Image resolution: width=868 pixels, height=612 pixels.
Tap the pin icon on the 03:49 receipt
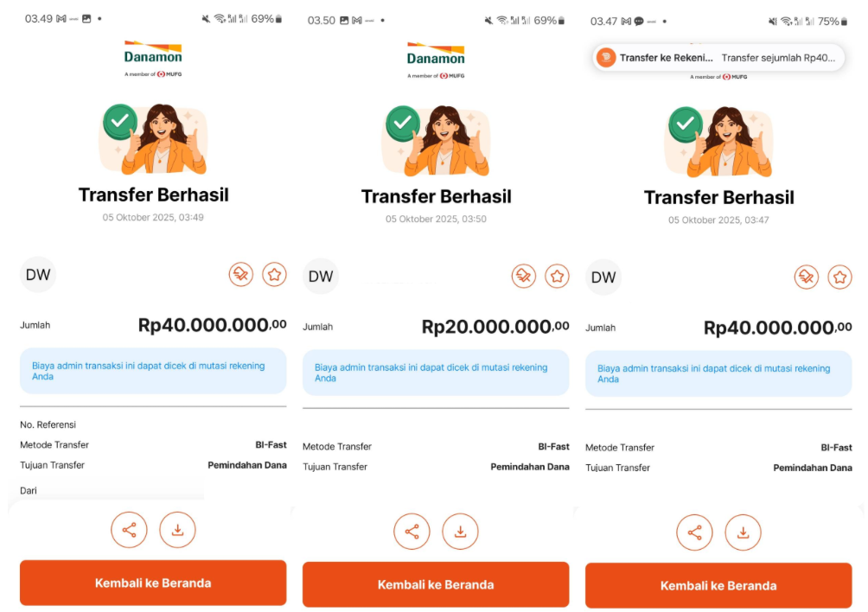(x=240, y=275)
